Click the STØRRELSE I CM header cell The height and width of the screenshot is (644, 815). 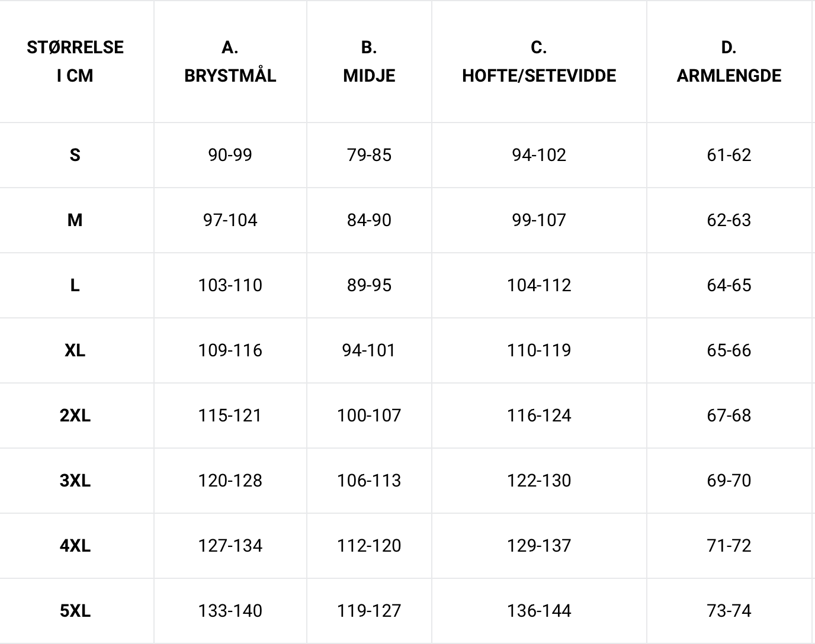(75, 62)
